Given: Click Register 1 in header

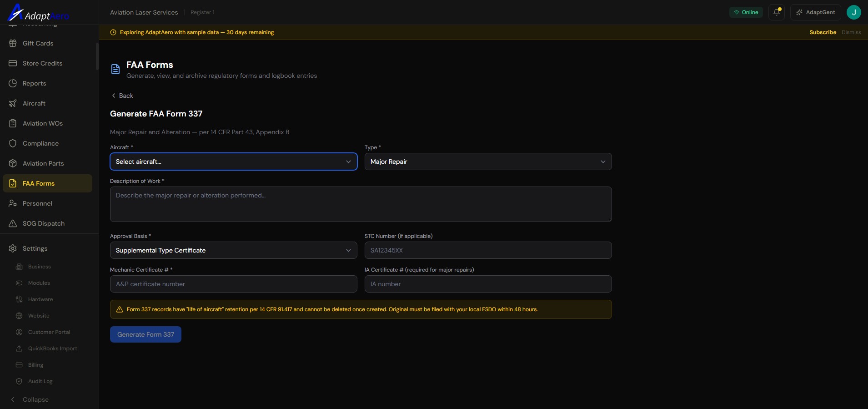Looking at the screenshot, I should coord(202,12).
